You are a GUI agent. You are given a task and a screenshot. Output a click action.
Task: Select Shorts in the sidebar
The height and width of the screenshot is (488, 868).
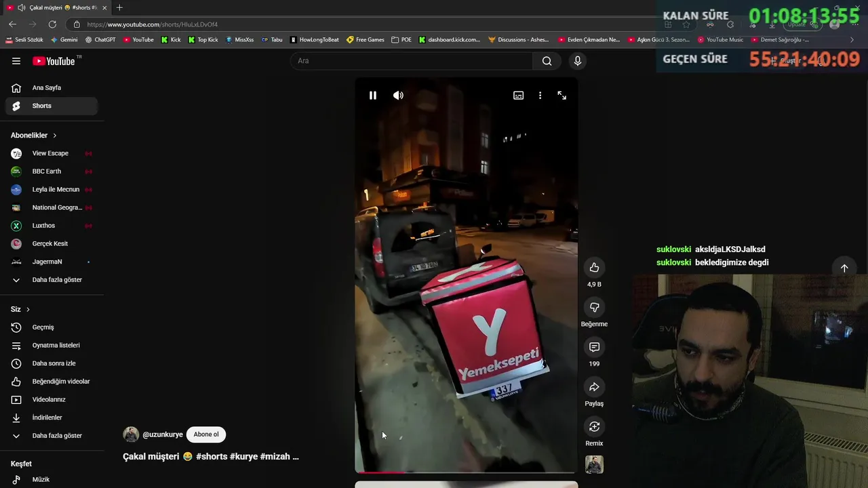tap(52, 106)
